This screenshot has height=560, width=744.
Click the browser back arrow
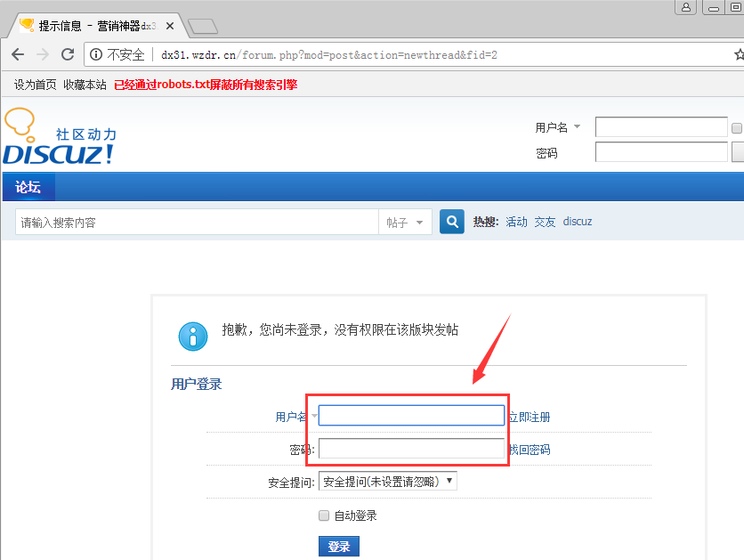pos(18,54)
